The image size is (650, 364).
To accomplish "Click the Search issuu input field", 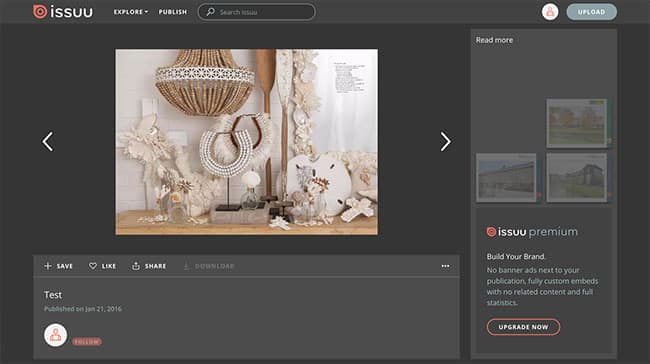I will [x=257, y=12].
